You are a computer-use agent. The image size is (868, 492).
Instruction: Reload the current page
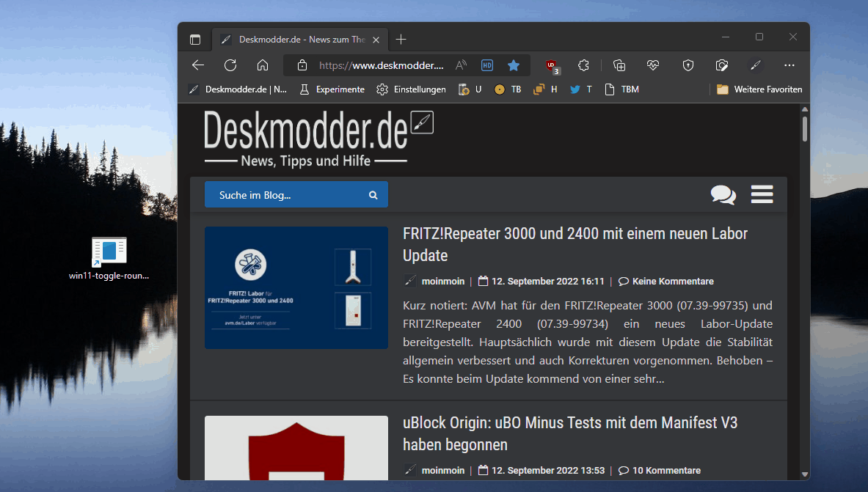(230, 65)
